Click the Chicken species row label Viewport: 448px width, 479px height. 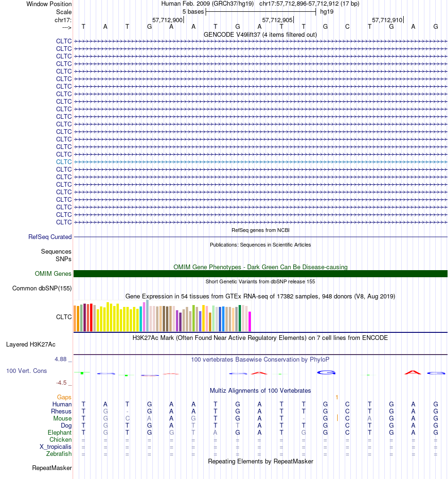[60, 439]
